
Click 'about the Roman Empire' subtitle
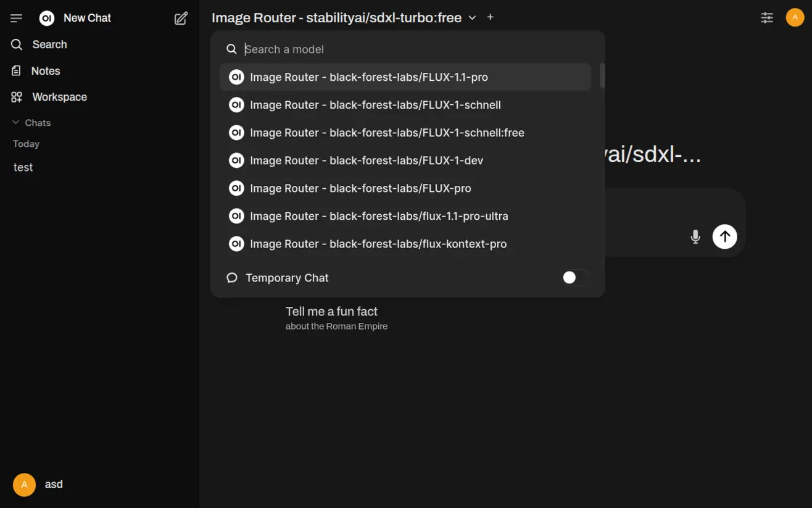(336, 327)
